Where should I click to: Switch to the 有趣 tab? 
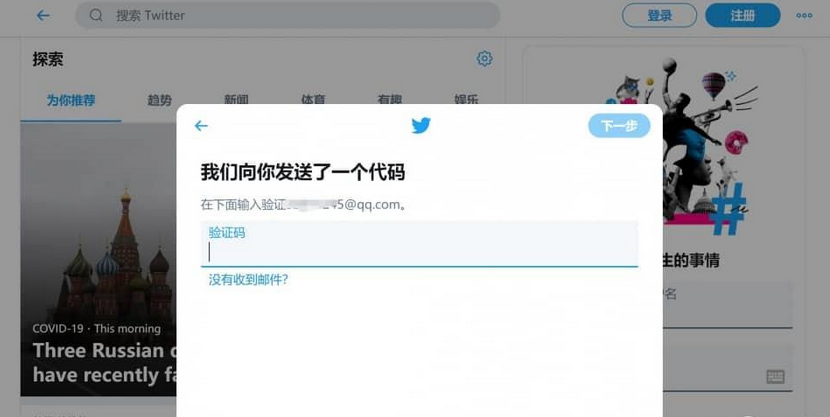tap(390, 99)
